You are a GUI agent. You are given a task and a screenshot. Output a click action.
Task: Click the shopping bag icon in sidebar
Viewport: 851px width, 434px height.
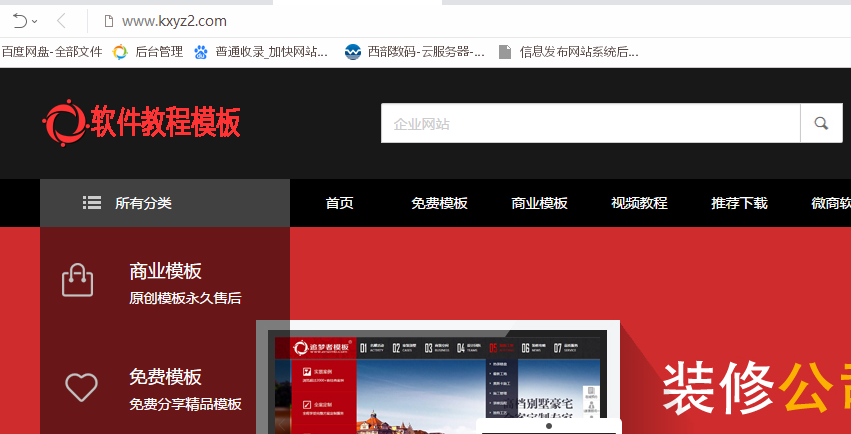78,280
